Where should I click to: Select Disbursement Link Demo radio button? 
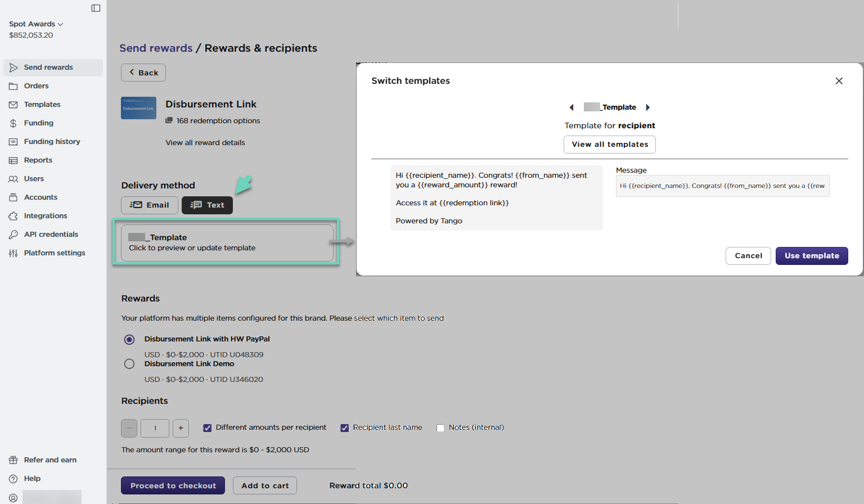(x=129, y=364)
